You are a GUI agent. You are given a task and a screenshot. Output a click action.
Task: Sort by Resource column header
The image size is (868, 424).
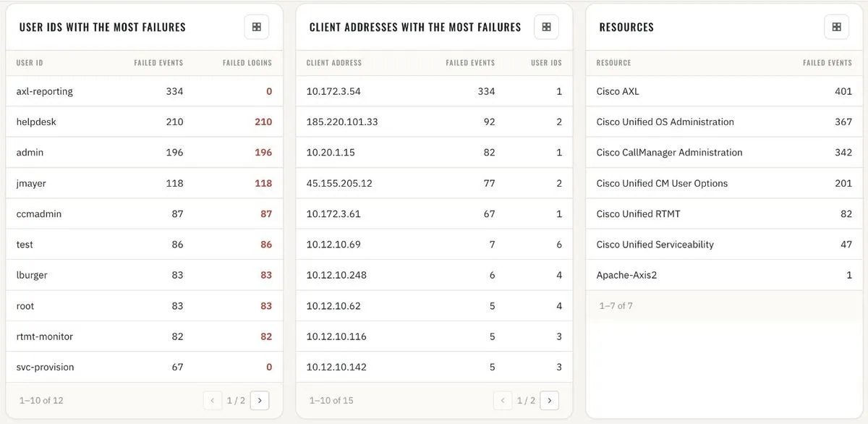(x=613, y=63)
